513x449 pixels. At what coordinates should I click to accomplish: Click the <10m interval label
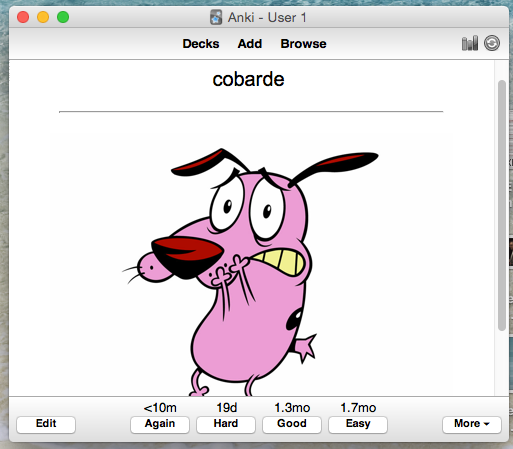click(160, 408)
